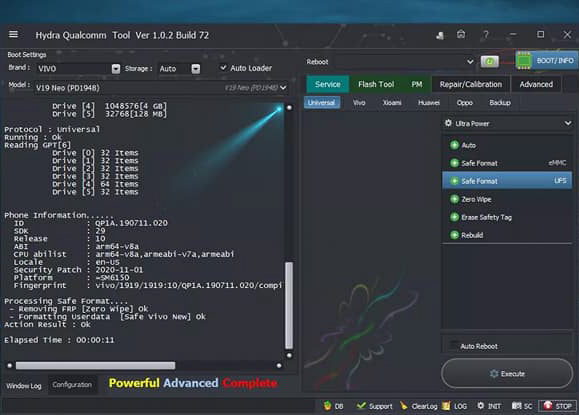Select the Vivo sub-tab
This screenshot has height=415, width=579.
point(359,103)
